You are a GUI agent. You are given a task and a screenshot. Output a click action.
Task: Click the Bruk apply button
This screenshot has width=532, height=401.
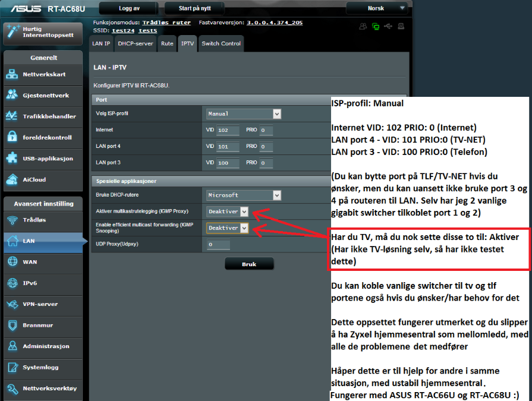click(249, 264)
